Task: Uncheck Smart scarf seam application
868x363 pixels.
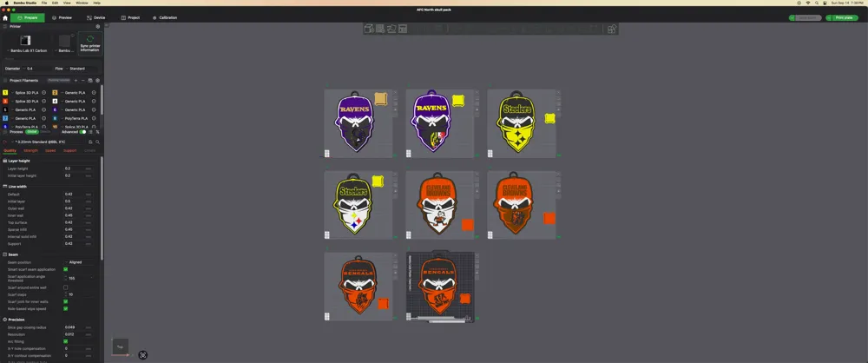Action: tap(65, 269)
